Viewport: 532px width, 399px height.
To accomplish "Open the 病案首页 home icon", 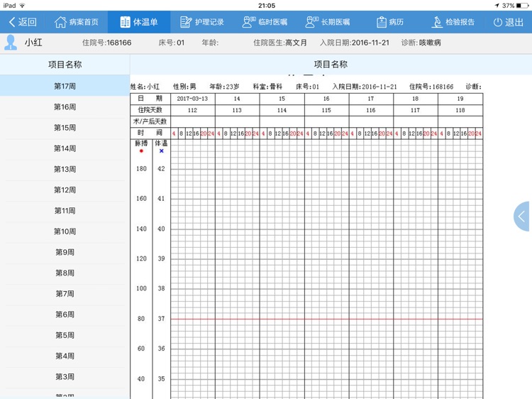I will click(60, 22).
